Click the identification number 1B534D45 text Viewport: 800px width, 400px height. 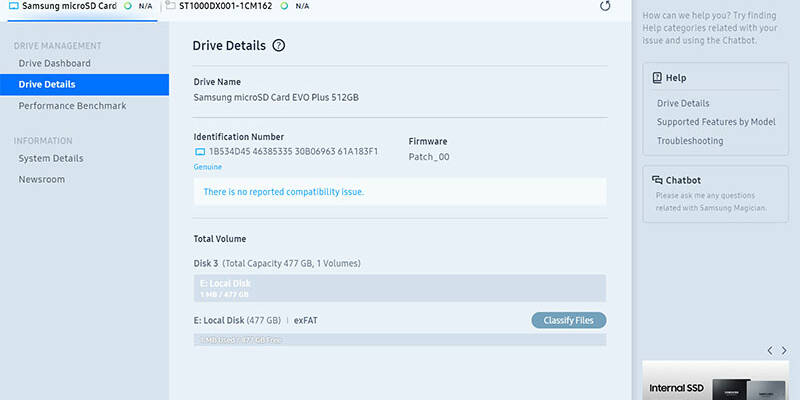(x=293, y=152)
